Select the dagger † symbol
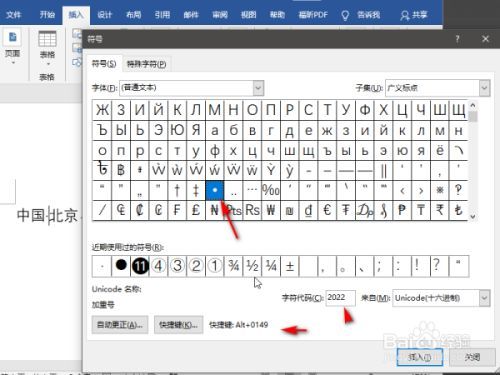This screenshot has height=375, width=500. tap(177, 190)
